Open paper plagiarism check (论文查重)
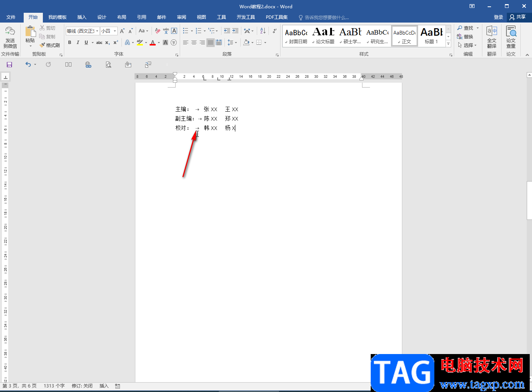532x392 pixels. (x=511, y=37)
